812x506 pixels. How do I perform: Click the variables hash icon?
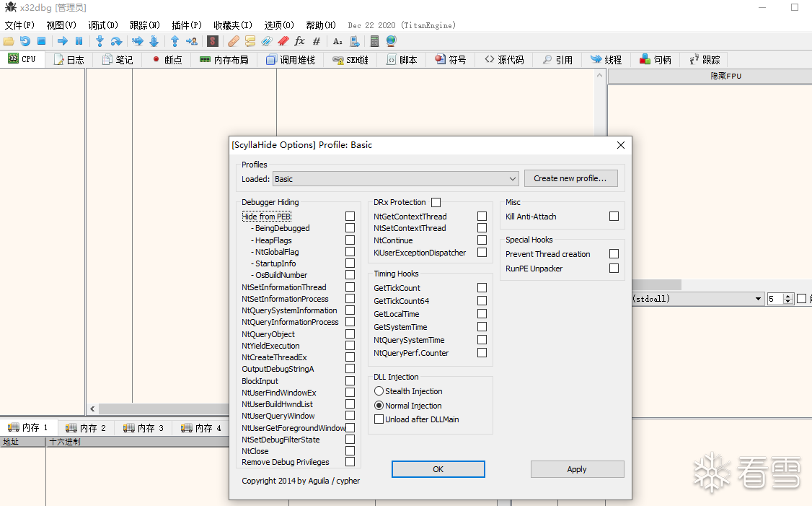coord(317,41)
